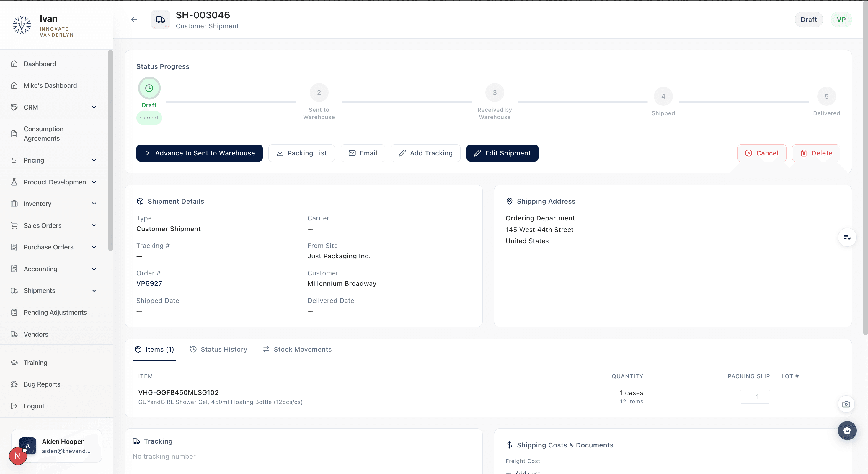Switch to the Status History tab
Image resolution: width=868 pixels, height=474 pixels.
coord(218,350)
